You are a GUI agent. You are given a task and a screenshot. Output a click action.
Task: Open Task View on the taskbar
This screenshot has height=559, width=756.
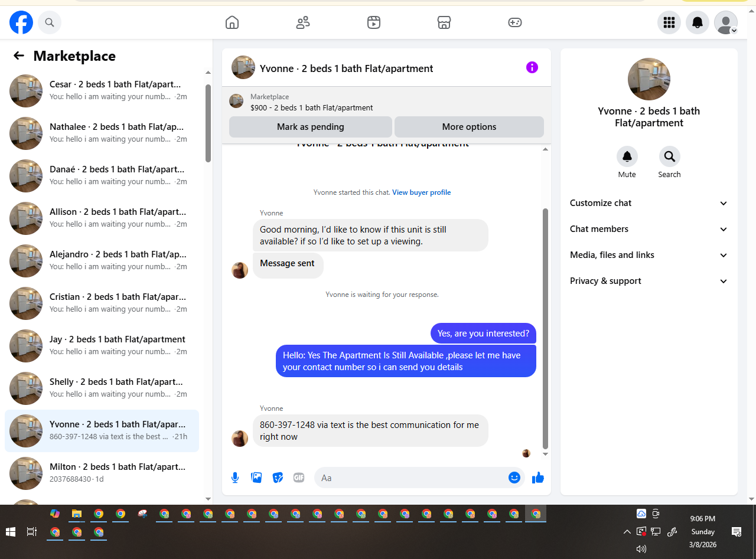32,532
